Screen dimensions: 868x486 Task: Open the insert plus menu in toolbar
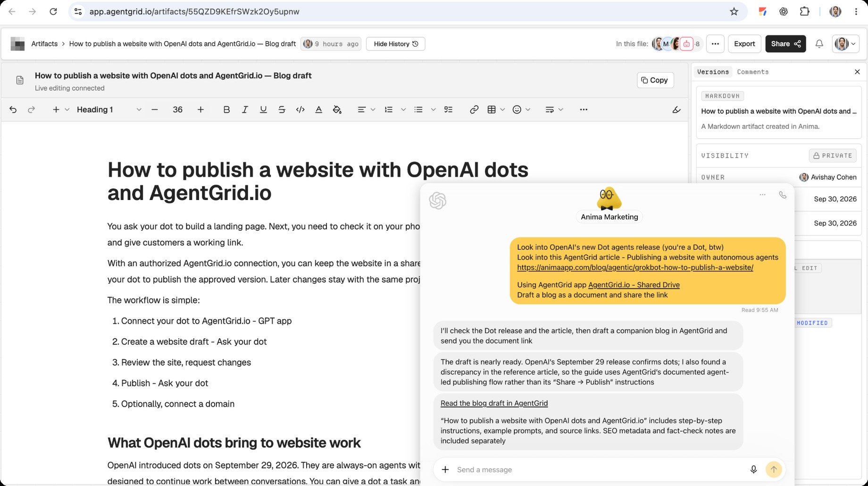60,109
